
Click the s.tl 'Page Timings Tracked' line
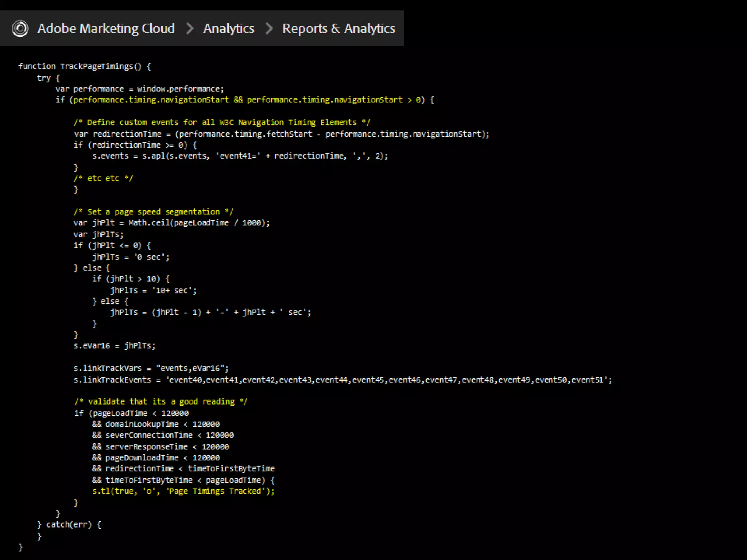183,491
